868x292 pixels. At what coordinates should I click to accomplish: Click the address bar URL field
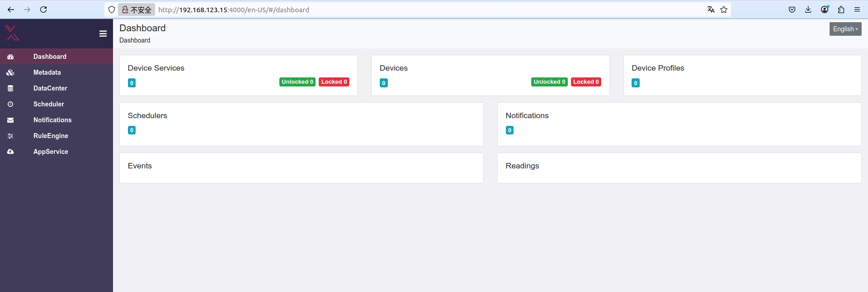[x=407, y=10]
